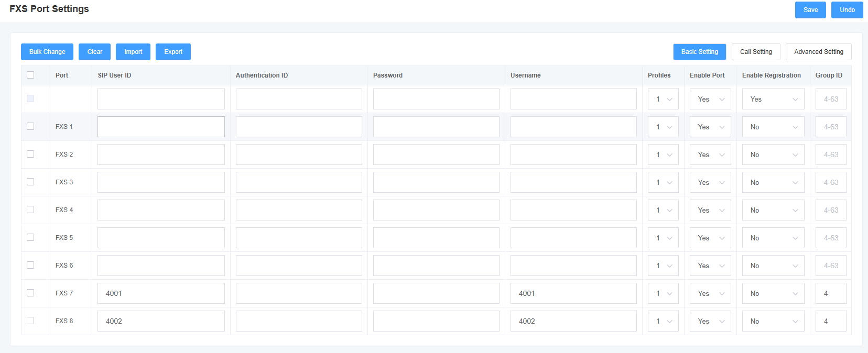Viewport: 868px width, 353px height.
Task: Select the FXS 4 row checkbox
Action: click(x=30, y=209)
